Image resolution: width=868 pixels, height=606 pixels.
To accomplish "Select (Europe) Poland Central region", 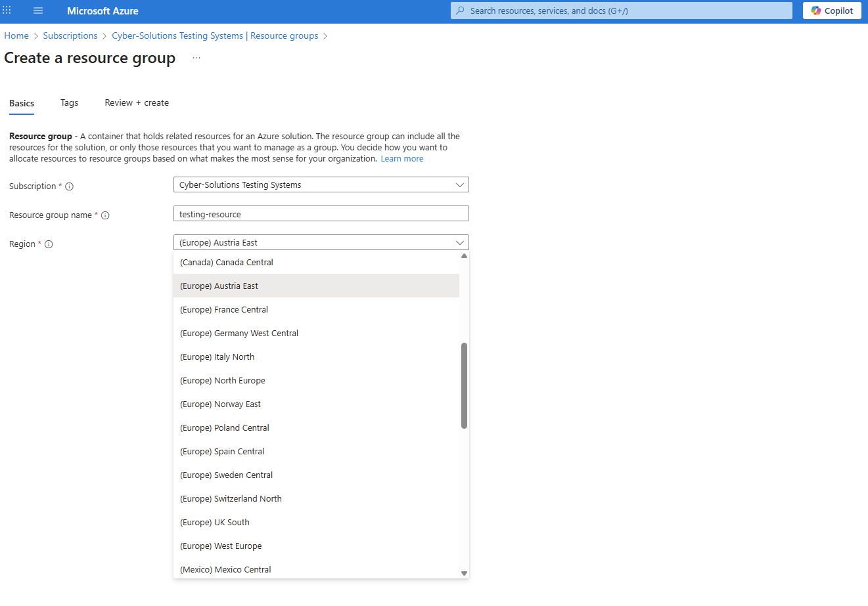I will [316, 427].
